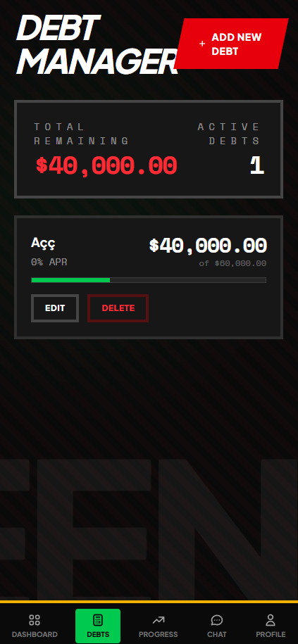Go to the Chat tab label
This screenshot has width=298, height=644.
[216, 634]
